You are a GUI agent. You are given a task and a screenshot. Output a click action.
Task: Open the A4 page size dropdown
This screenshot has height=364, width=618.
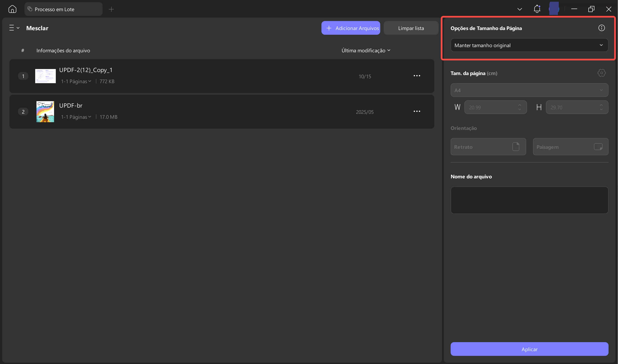point(529,90)
